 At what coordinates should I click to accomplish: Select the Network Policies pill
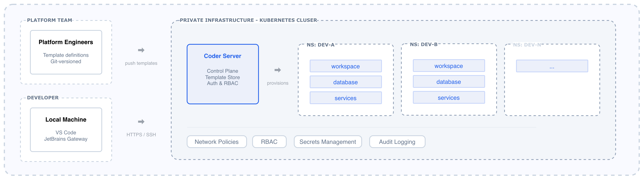pyautogui.click(x=217, y=142)
